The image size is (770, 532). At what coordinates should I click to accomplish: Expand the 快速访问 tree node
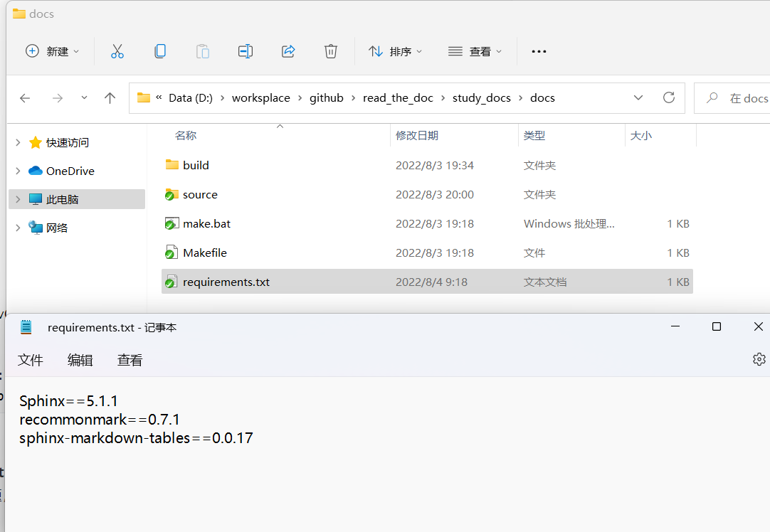click(x=18, y=143)
